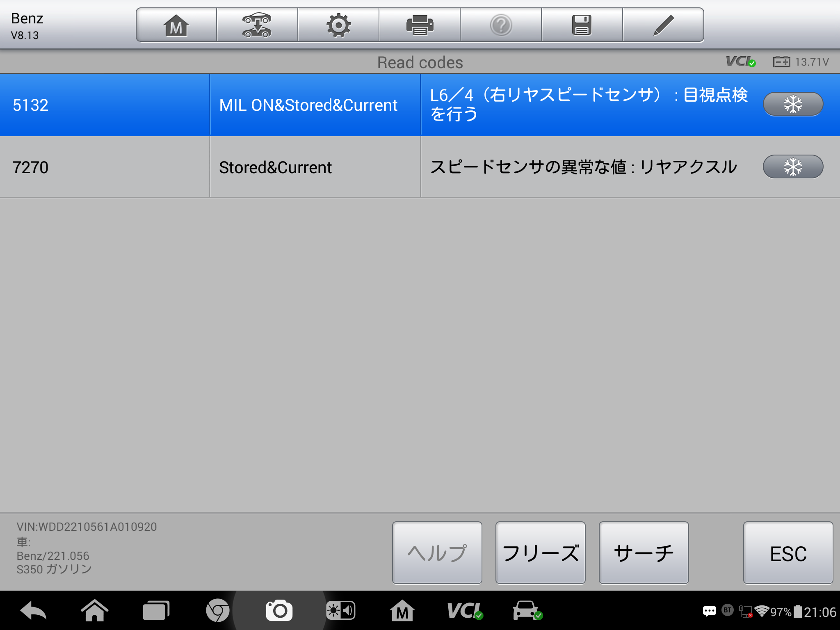The image size is (840, 630).
Task: Click the ヘルプ button
Action: pos(437,552)
